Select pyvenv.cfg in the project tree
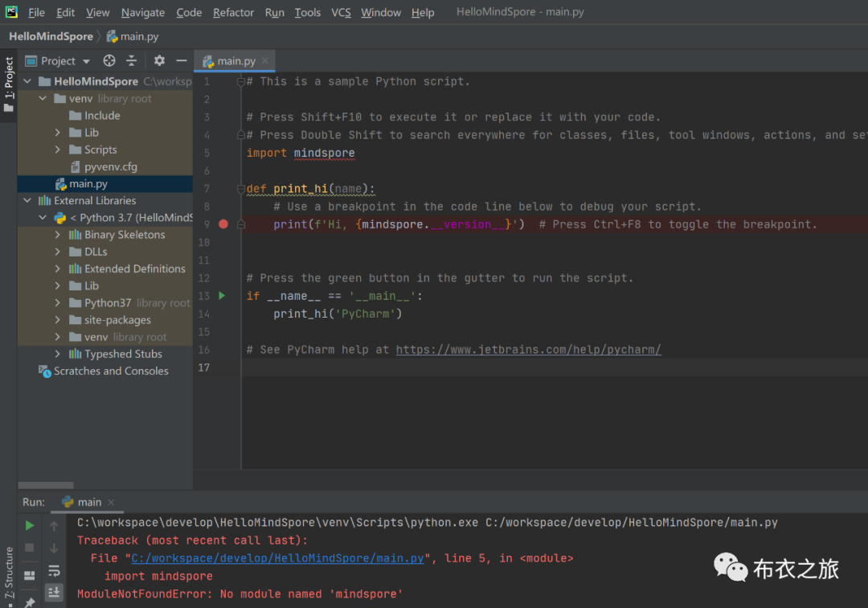Image resolution: width=868 pixels, height=608 pixels. coord(110,166)
